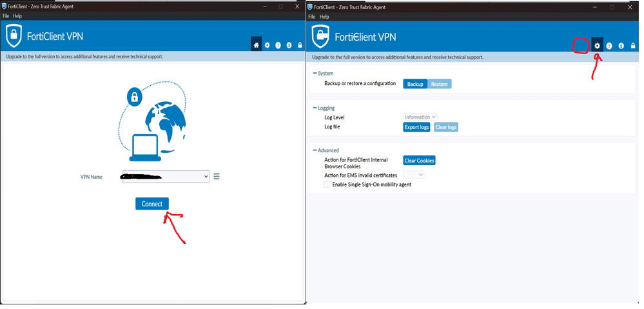
Task: Open the VPN Name dropdown
Action: click(x=166, y=177)
